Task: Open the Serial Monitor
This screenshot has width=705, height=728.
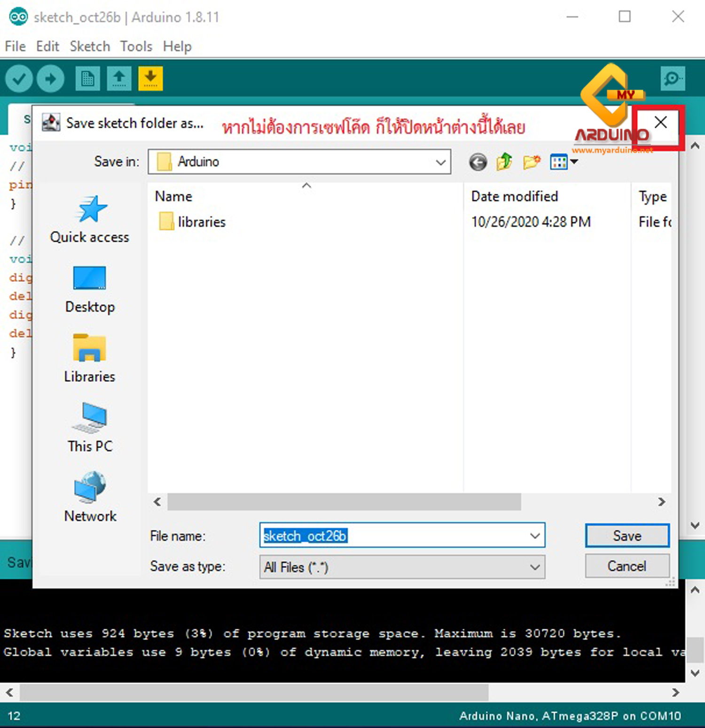Action: click(673, 78)
